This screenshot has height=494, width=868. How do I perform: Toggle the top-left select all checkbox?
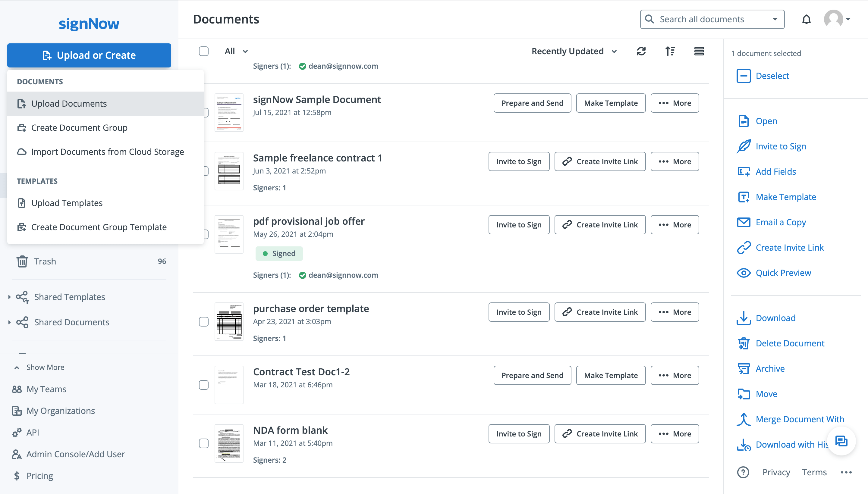(204, 51)
